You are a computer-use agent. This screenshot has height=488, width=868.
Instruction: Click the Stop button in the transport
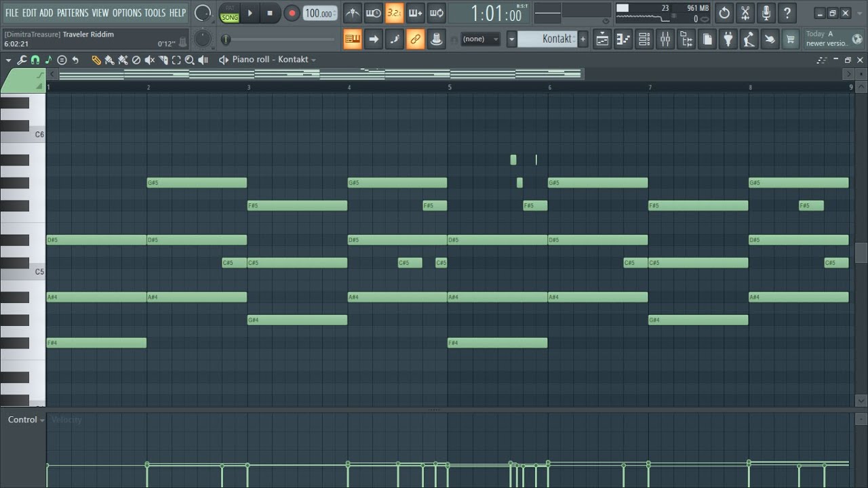[270, 13]
